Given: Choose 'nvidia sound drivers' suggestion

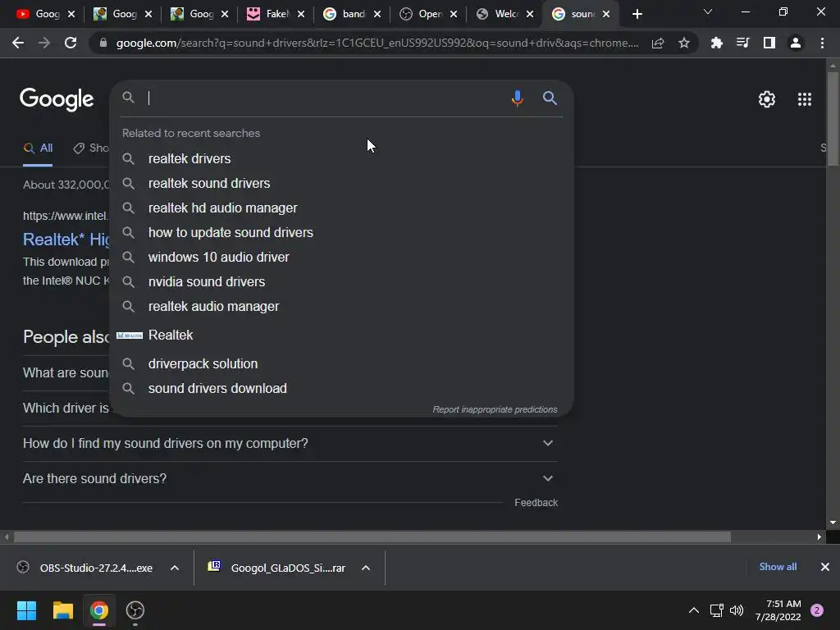Looking at the screenshot, I should (x=341, y=282).
